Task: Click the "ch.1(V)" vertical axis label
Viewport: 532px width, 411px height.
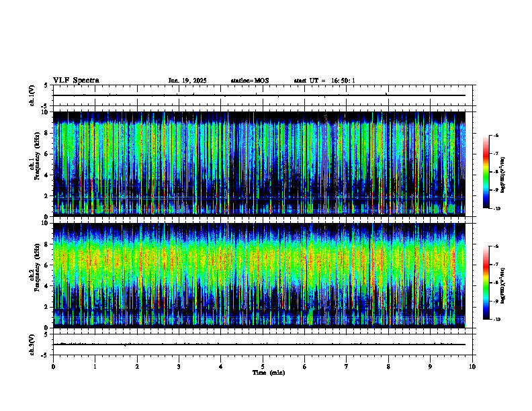Action: [x=32, y=95]
